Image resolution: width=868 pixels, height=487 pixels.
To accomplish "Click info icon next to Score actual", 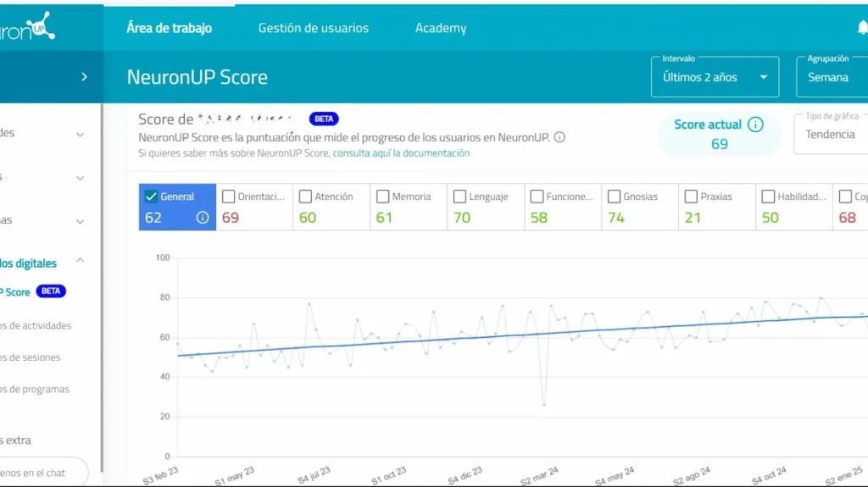I will (x=755, y=125).
